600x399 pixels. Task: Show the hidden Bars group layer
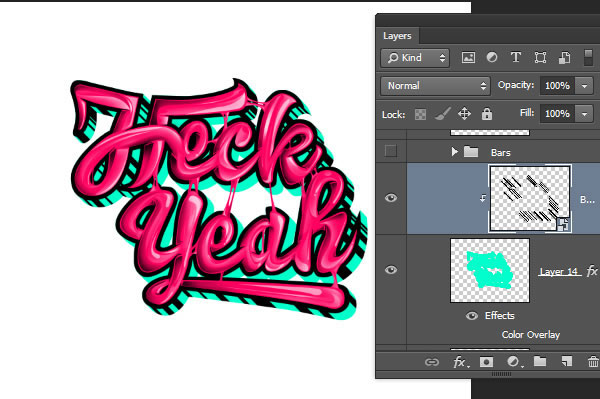click(x=391, y=151)
